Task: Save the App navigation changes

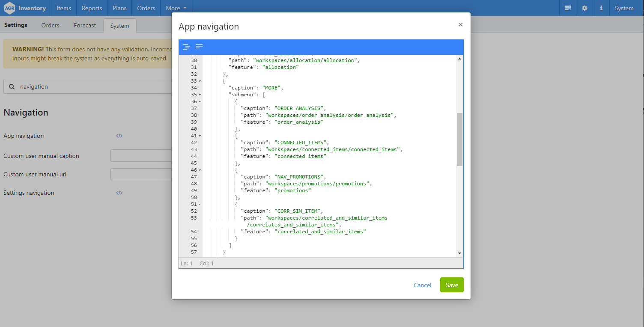Action: (x=452, y=285)
